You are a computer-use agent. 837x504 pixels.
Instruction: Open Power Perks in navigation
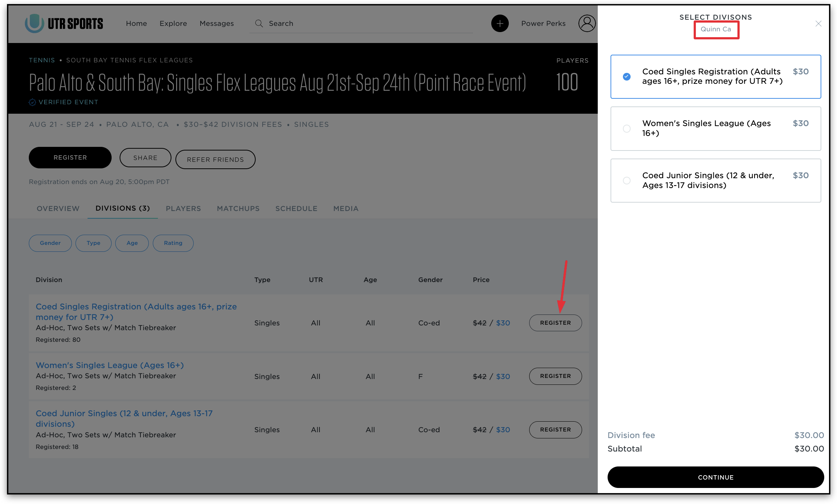pos(543,24)
